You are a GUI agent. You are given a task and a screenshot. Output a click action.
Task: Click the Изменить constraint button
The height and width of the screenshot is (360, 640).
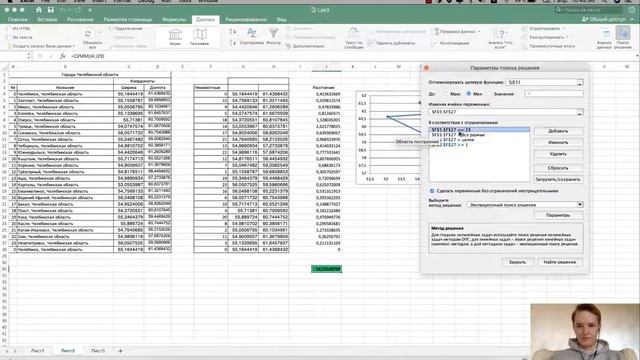tap(558, 142)
